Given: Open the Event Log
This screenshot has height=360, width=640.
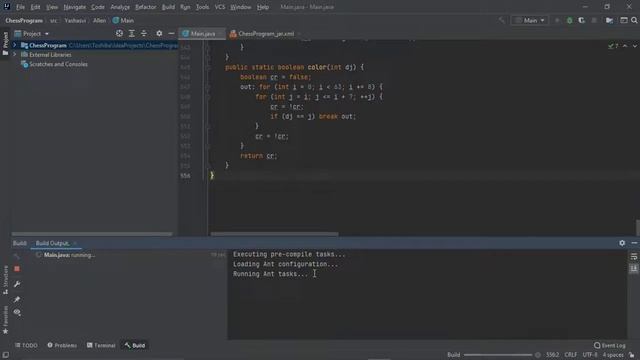Looking at the screenshot, I should (x=610, y=345).
